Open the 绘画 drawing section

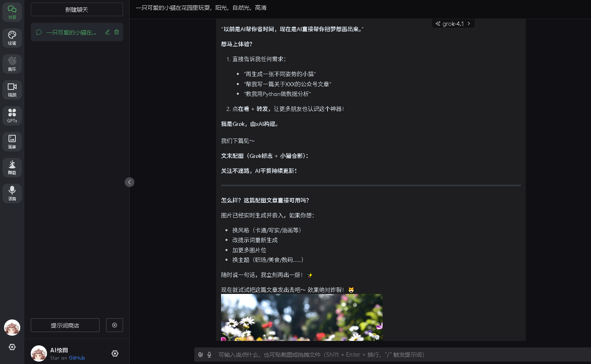pos(12,38)
